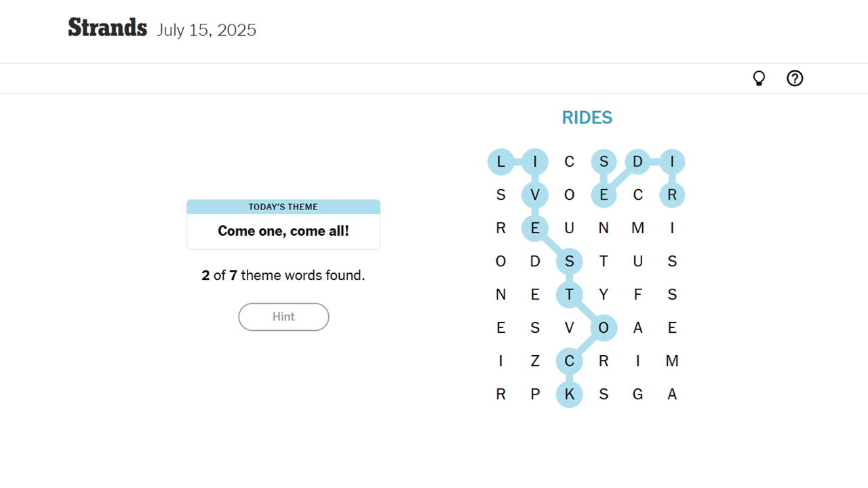The width and height of the screenshot is (868, 488).
Task: Click letter Y next to highlighted T
Action: [x=604, y=295]
